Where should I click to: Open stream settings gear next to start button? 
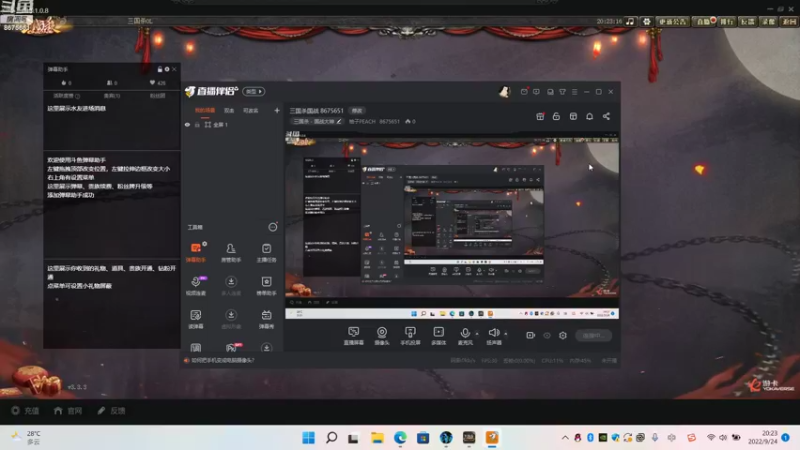coord(563,335)
